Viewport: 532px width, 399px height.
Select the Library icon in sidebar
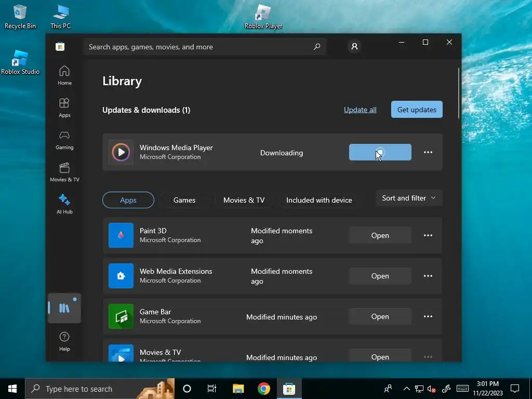(64, 308)
